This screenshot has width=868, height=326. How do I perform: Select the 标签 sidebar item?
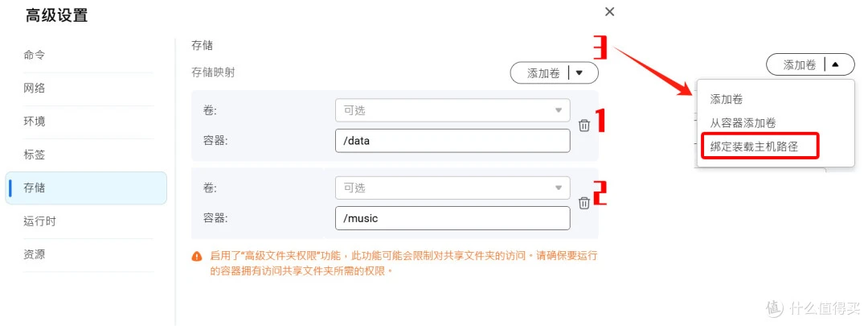point(35,155)
